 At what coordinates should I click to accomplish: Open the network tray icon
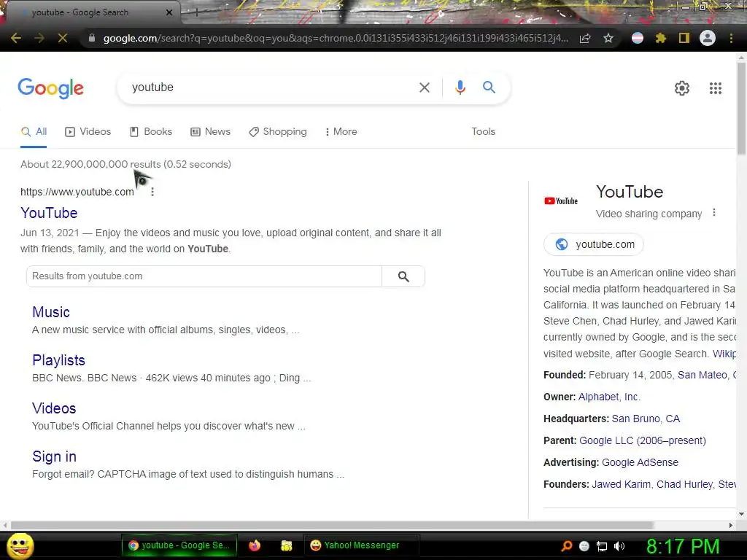(602, 547)
